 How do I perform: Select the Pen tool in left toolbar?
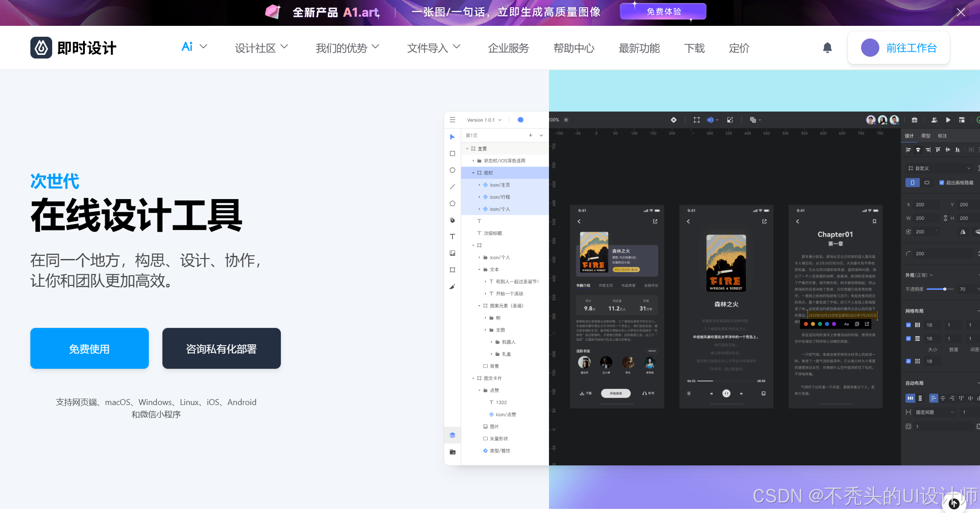pyautogui.click(x=452, y=220)
